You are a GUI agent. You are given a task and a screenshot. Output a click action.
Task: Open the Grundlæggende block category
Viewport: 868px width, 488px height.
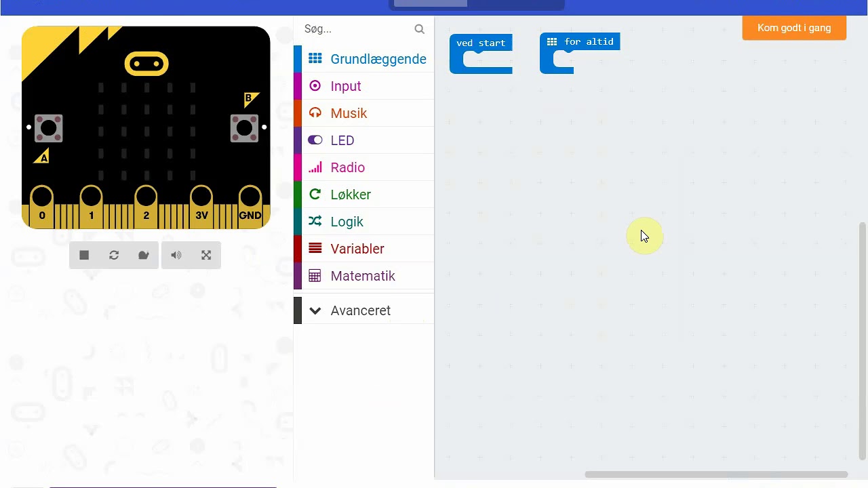364,59
